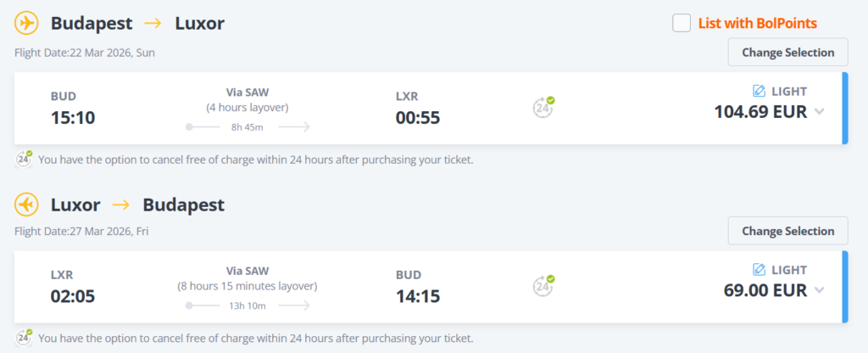Click the List with BolPoints label text

coord(757,24)
